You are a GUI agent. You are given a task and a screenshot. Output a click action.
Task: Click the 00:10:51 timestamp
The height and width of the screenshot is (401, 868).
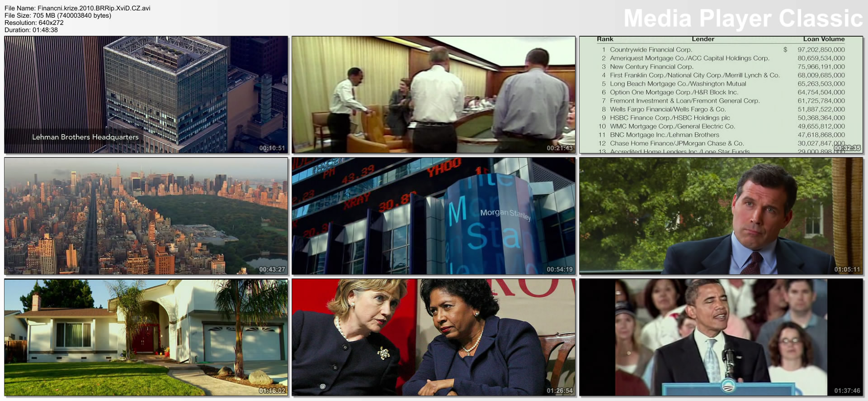pos(272,148)
